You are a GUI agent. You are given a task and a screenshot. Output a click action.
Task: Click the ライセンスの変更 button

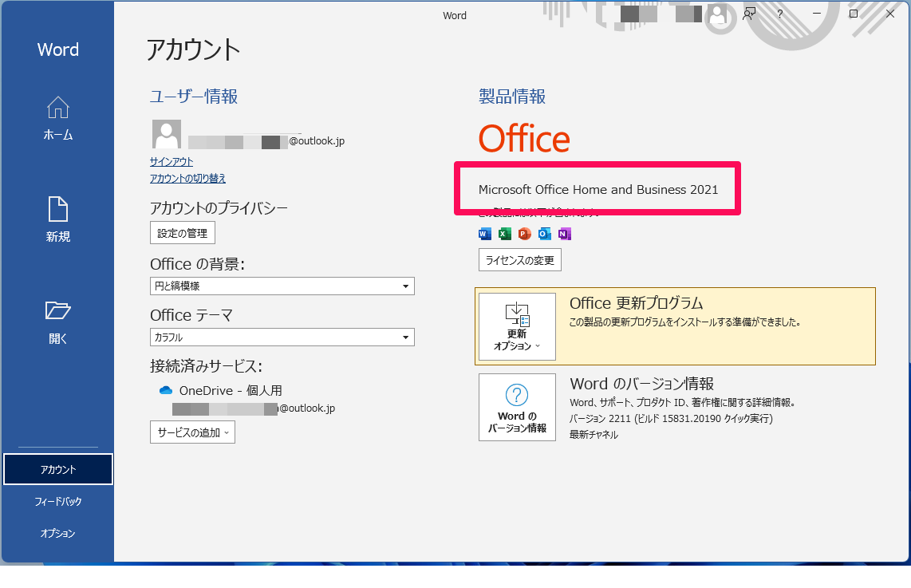click(520, 260)
